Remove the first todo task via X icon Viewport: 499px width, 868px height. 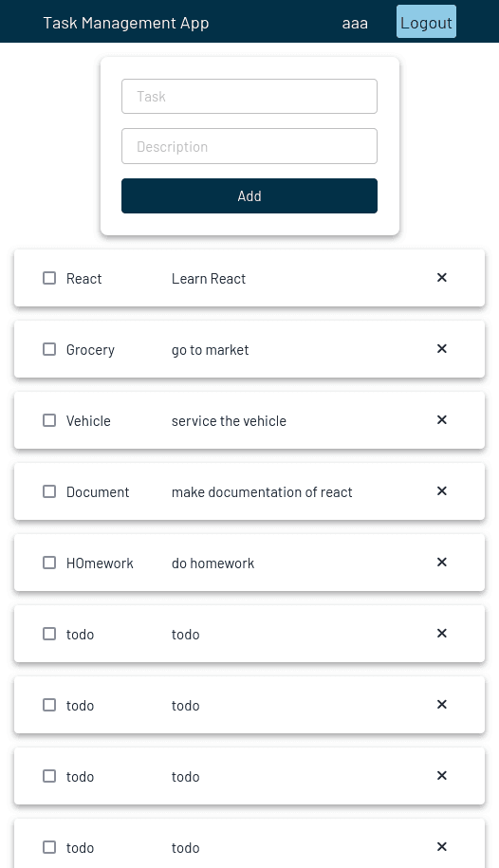[x=441, y=634]
